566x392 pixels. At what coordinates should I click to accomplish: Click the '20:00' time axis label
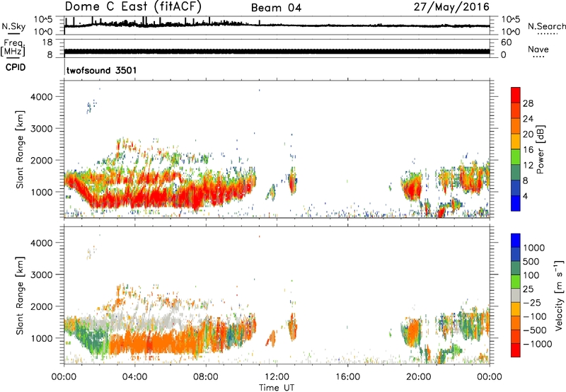coord(418,377)
